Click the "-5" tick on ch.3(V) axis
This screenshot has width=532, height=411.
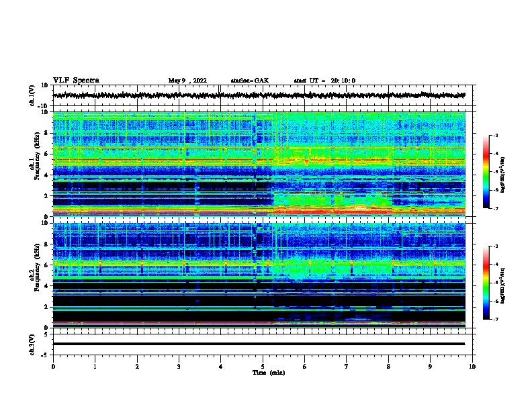click(44, 355)
